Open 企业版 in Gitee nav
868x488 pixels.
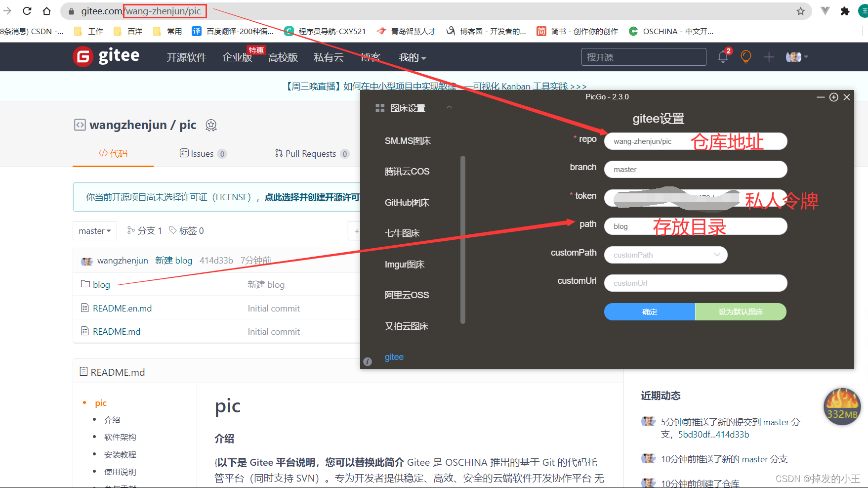click(237, 57)
